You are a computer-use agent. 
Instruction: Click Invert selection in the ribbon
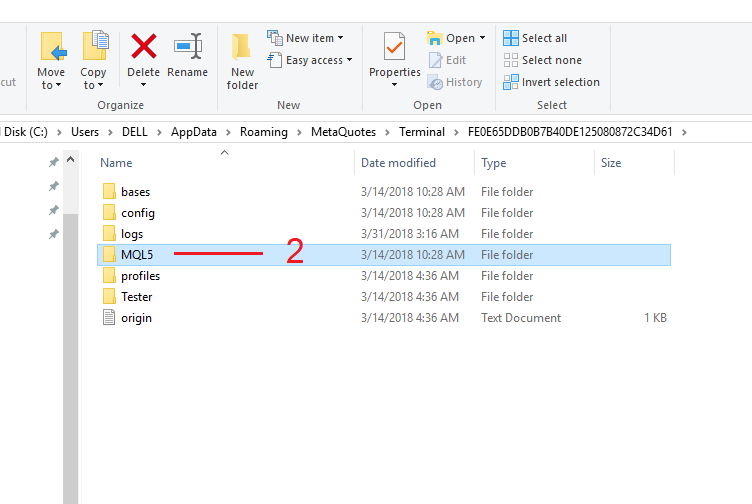(x=551, y=82)
